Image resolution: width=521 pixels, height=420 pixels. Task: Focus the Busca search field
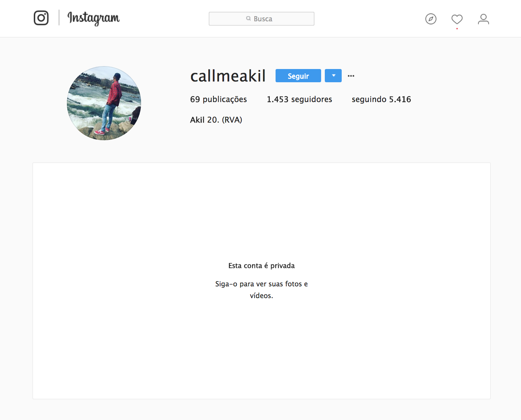point(262,19)
